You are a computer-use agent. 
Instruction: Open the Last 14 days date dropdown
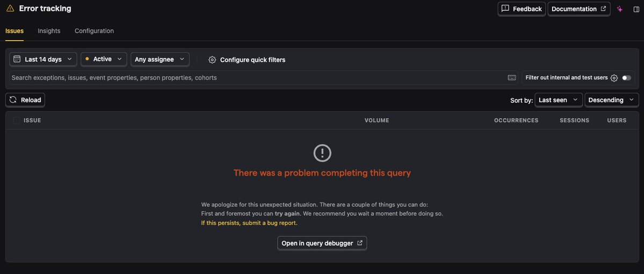tap(43, 59)
